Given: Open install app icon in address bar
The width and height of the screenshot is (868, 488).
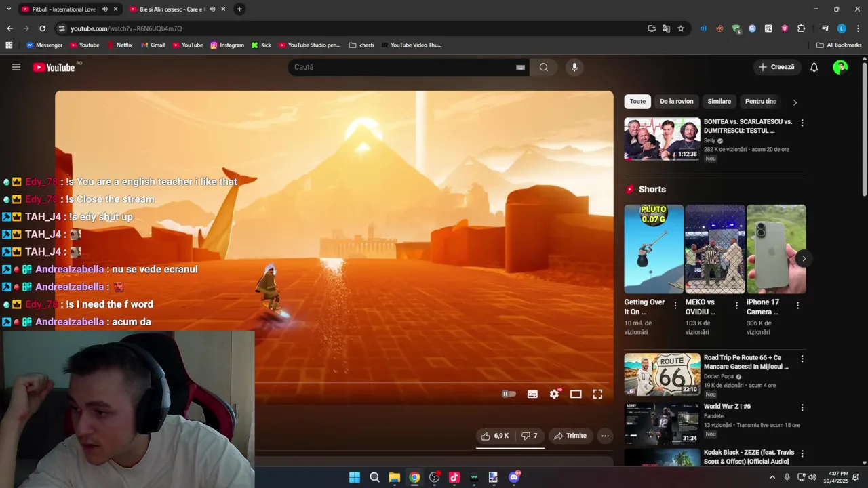Looking at the screenshot, I should point(652,28).
